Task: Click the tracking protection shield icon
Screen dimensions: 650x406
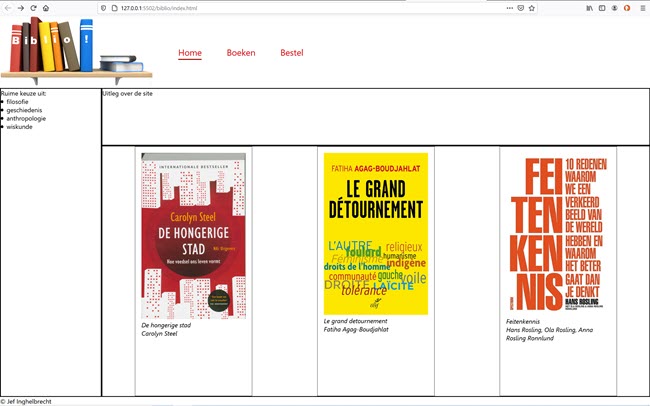Action: 104,8
